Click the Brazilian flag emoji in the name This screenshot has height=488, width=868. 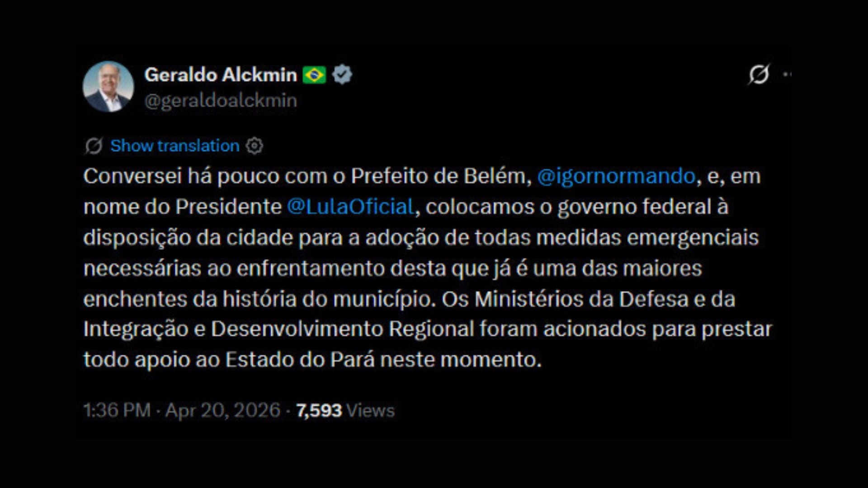[316, 74]
